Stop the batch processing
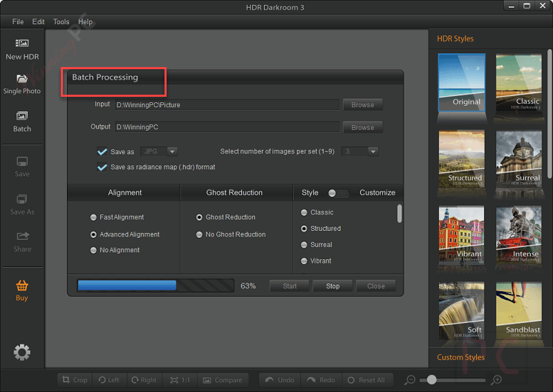553x392 pixels. tap(332, 286)
